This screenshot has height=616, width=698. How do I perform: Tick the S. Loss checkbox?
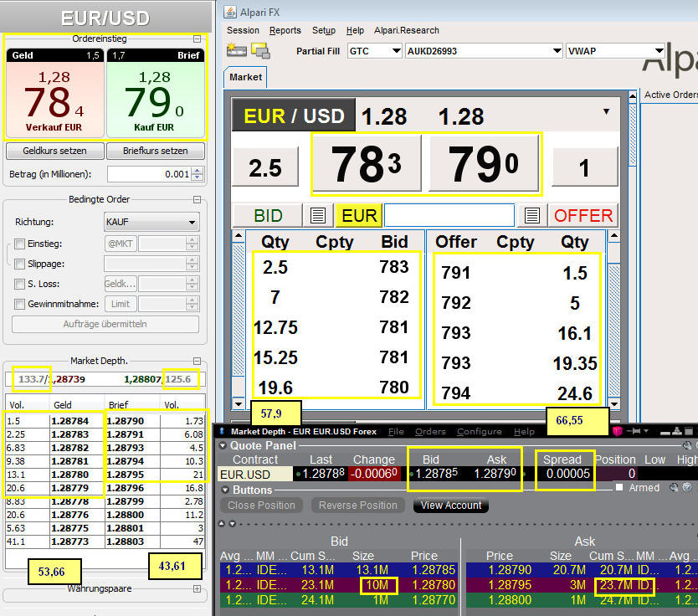(19, 285)
